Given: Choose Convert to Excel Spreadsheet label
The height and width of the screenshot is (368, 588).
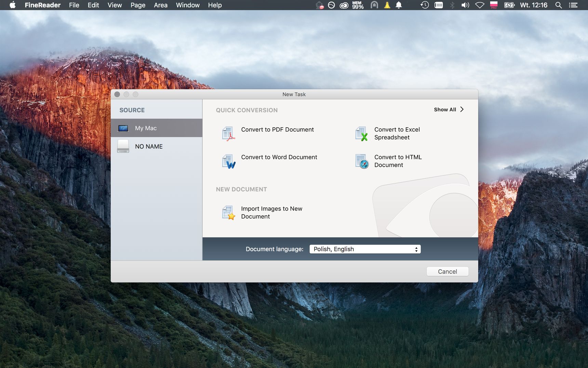Looking at the screenshot, I should [x=397, y=134].
